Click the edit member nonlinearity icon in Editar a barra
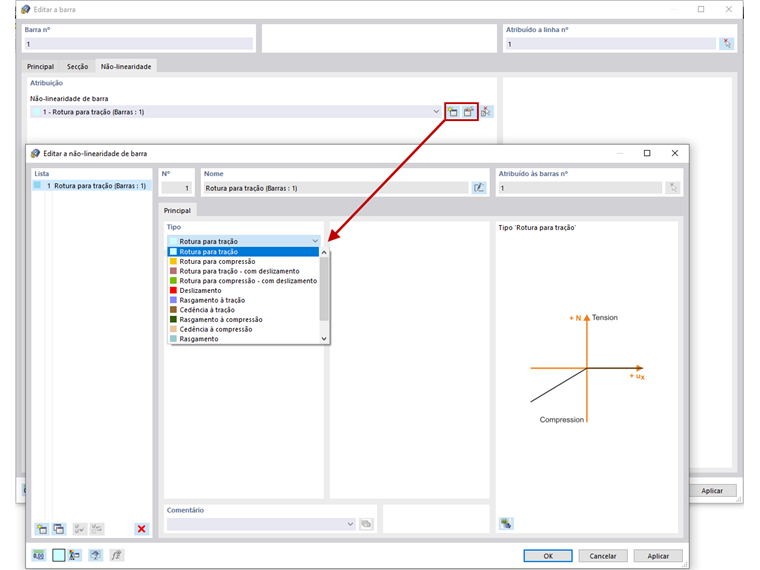 (468, 112)
